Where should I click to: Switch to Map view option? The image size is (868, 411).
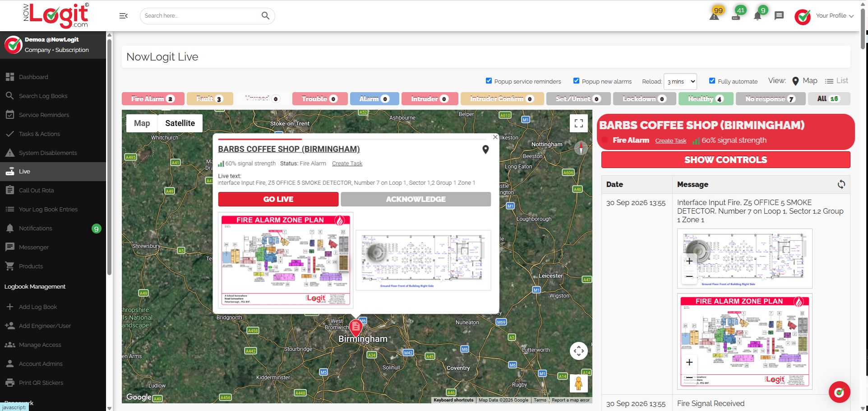coord(804,81)
